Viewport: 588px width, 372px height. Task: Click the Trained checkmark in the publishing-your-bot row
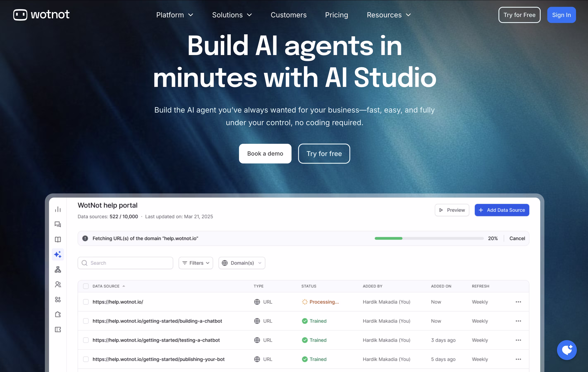(x=305, y=359)
